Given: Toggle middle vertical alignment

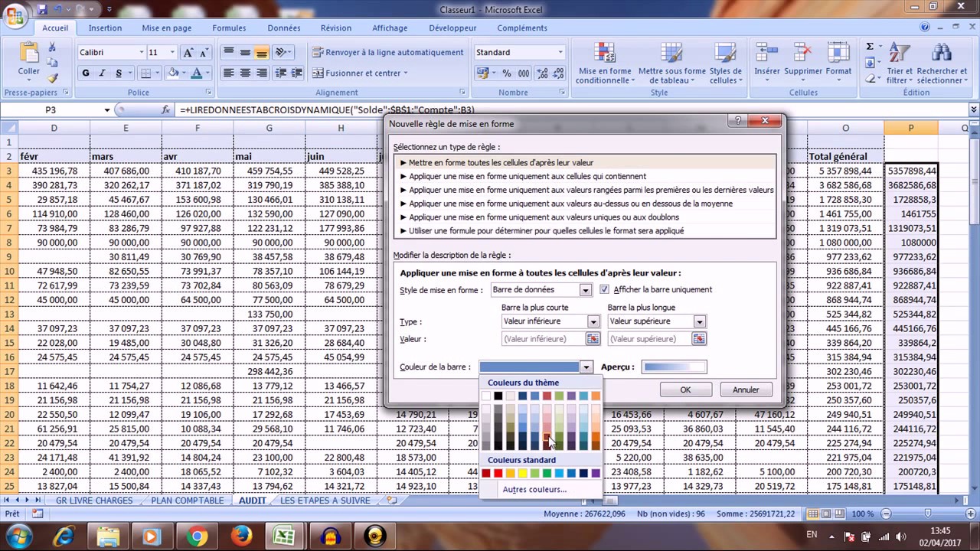Looking at the screenshot, I should 245,52.
